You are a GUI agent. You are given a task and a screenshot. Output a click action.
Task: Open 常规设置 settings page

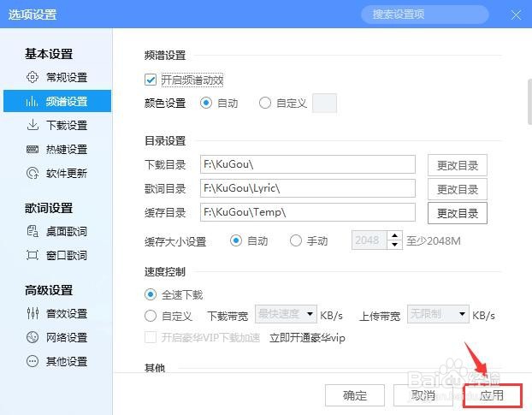pyautogui.click(x=57, y=77)
